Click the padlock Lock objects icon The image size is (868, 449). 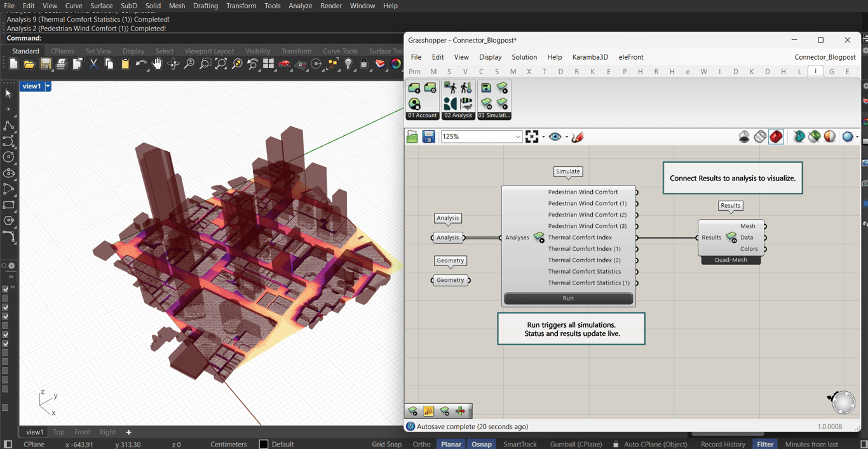pyautogui.click(x=364, y=64)
